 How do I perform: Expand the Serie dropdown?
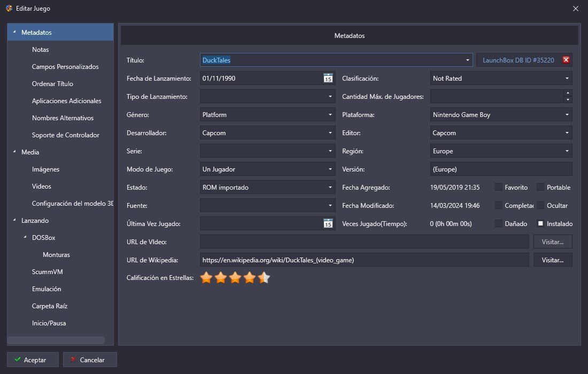[x=330, y=151]
